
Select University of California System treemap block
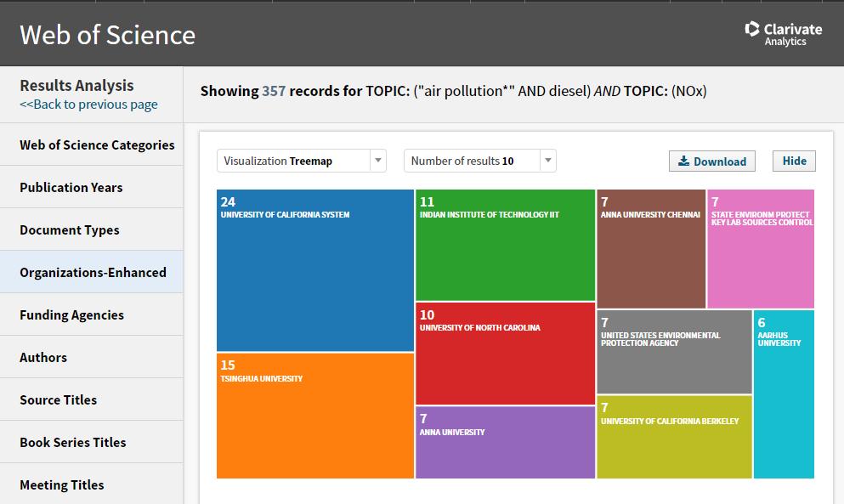314,270
